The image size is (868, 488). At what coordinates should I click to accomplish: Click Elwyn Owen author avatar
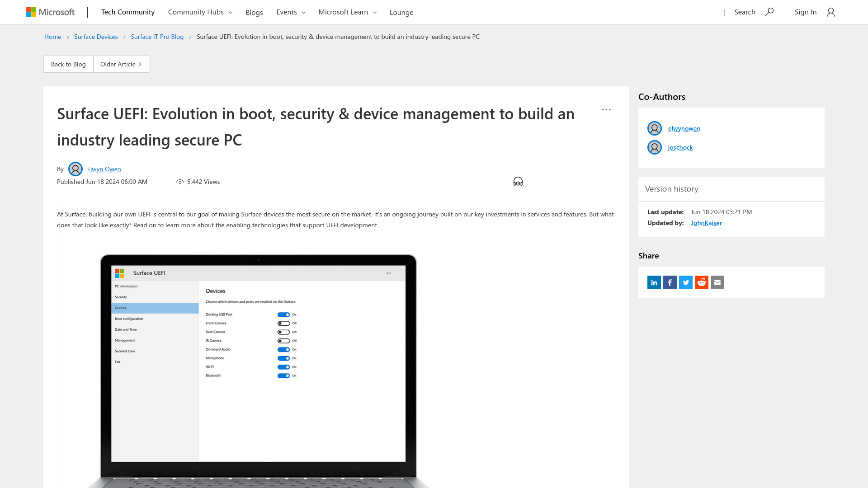[x=75, y=169]
